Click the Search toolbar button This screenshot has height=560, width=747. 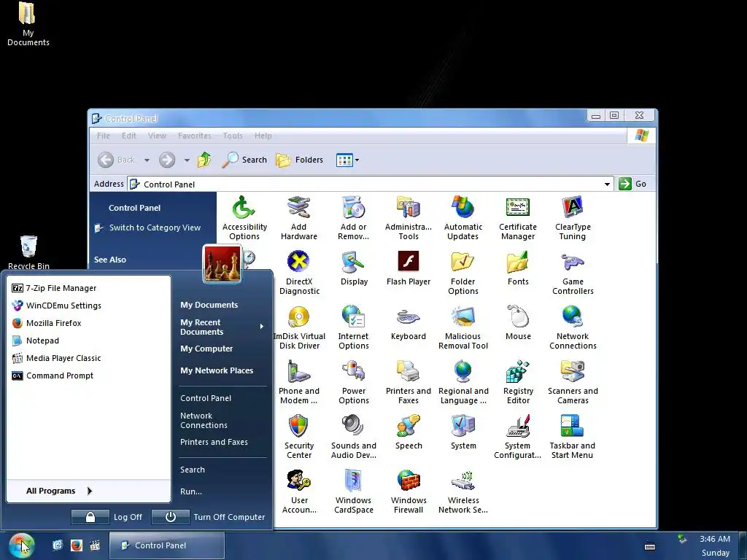click(x=244, y=160)
